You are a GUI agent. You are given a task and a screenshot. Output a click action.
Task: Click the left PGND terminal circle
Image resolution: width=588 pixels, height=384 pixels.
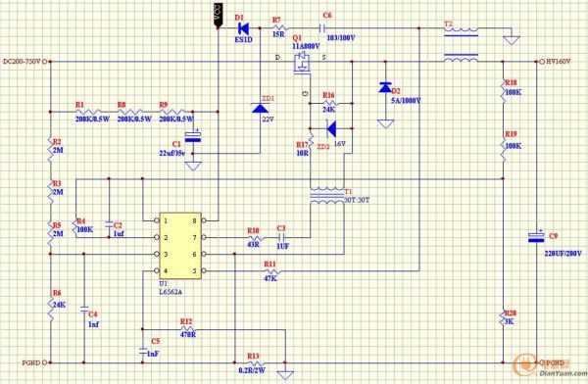(x=45, y=362)
